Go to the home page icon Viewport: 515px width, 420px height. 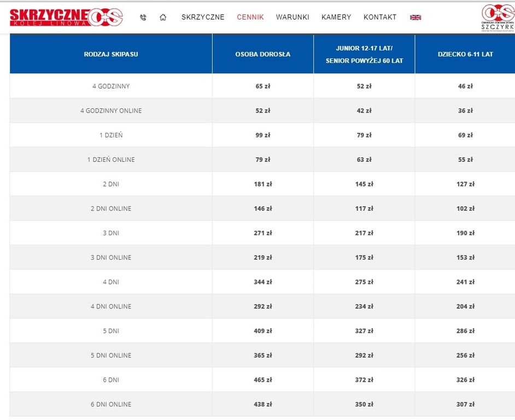(x=163, y=17)
